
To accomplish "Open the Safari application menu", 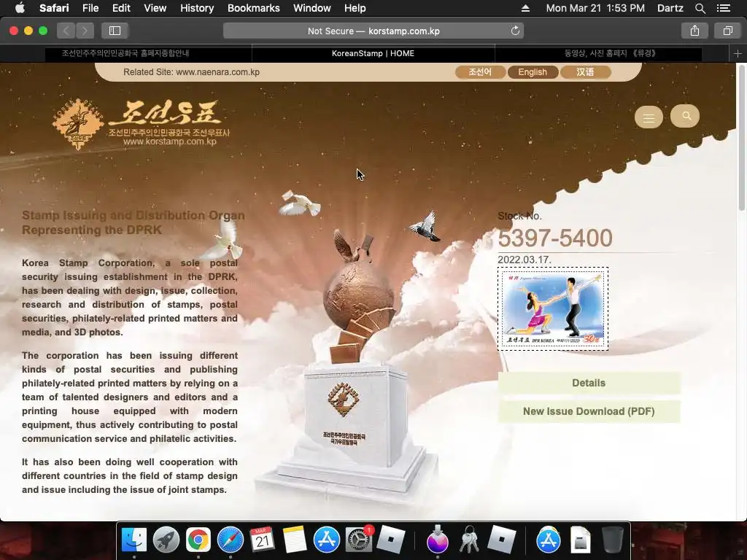I will point(54,8).
